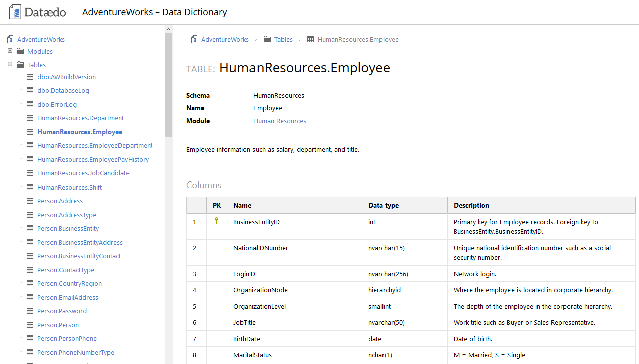
Task: Click table icon beside Person.Address
Action: (x=30, y=201)
